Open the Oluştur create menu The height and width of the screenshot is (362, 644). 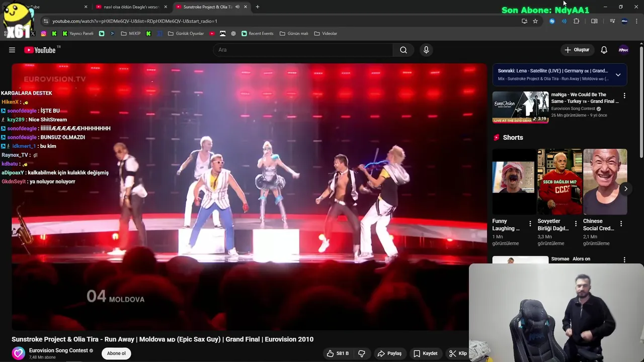[577, 50]
